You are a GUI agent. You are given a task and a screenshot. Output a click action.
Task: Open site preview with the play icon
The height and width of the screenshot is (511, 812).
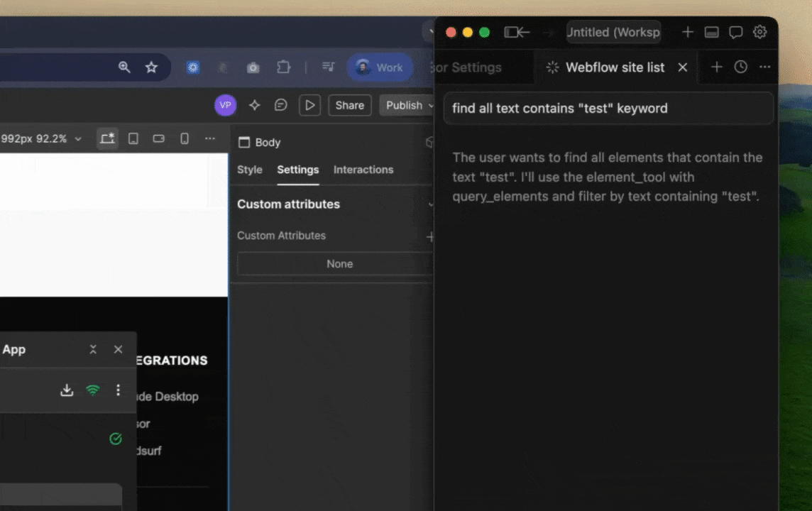click(309, 105)
